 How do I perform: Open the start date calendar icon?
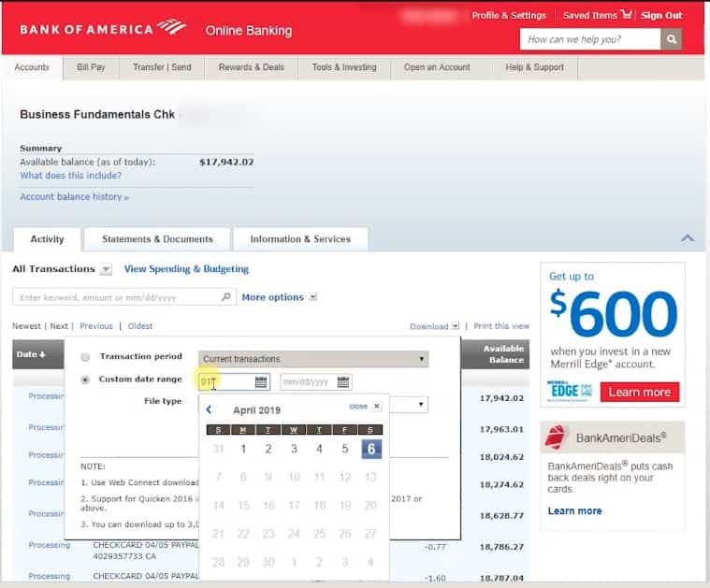click(261, 381)
